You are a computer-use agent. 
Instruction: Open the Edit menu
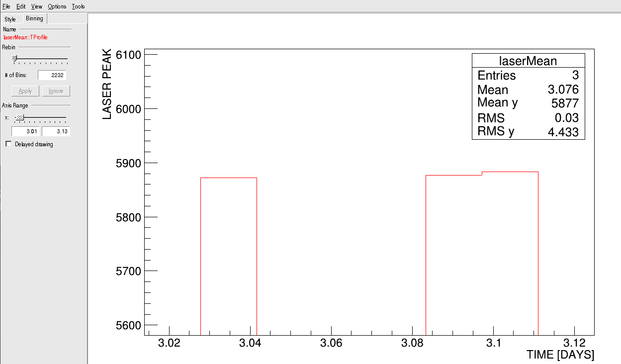(x=21, y=6)
